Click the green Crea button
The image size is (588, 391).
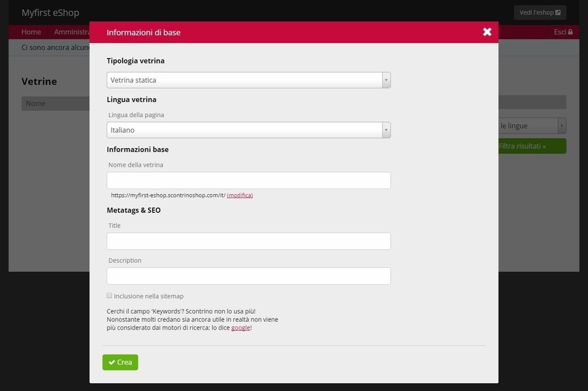[120, 362]
